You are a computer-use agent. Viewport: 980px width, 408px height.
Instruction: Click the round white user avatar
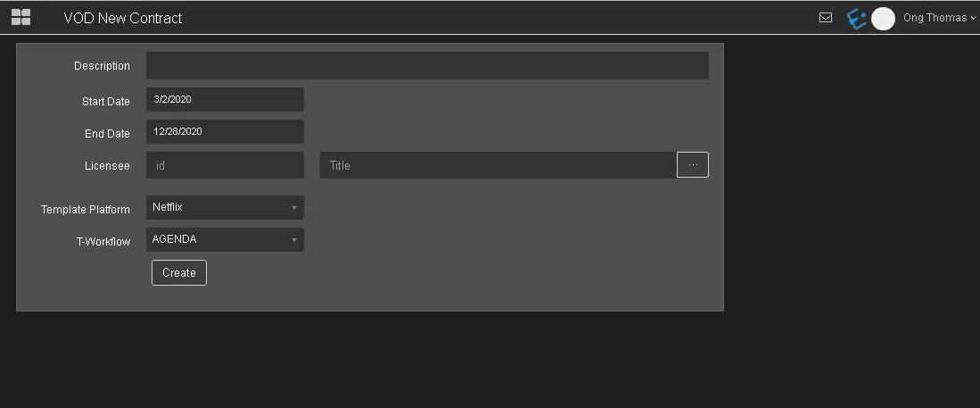883,19
